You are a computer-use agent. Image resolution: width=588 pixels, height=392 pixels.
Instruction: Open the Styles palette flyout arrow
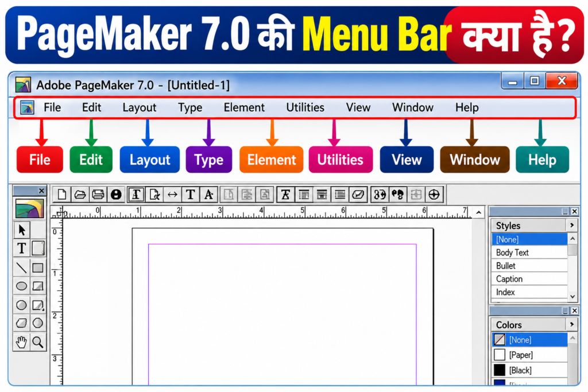click(572, 225)
